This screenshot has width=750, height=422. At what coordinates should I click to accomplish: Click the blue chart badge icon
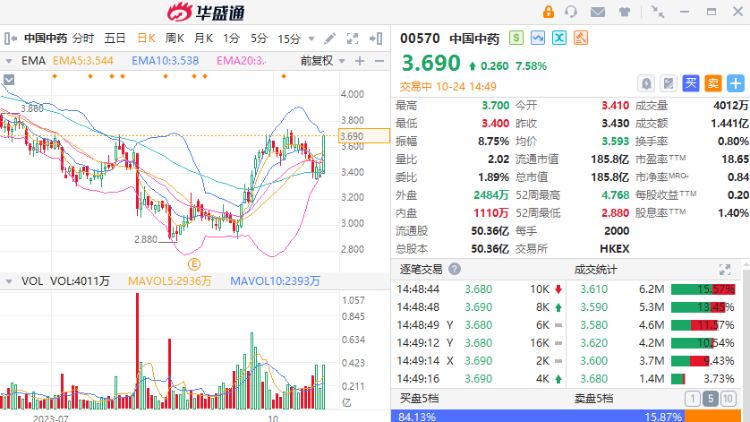point(538,38)
